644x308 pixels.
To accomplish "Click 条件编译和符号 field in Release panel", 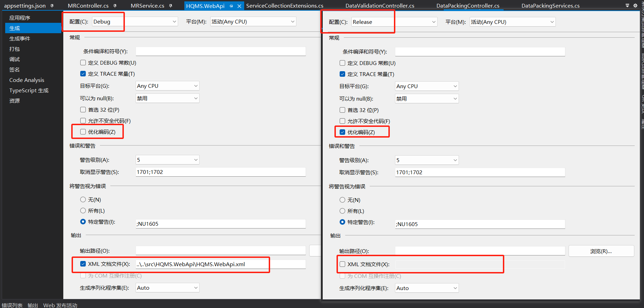I will pyautogui.click(x=480, y=52).
